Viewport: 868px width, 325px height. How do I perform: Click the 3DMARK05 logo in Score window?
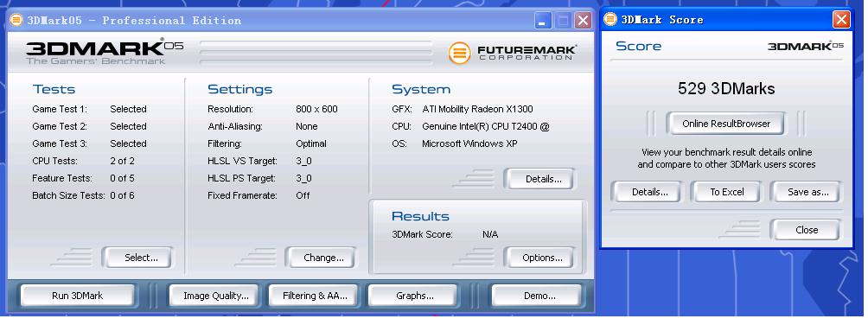pyautogui.click(x=806, y=46)
